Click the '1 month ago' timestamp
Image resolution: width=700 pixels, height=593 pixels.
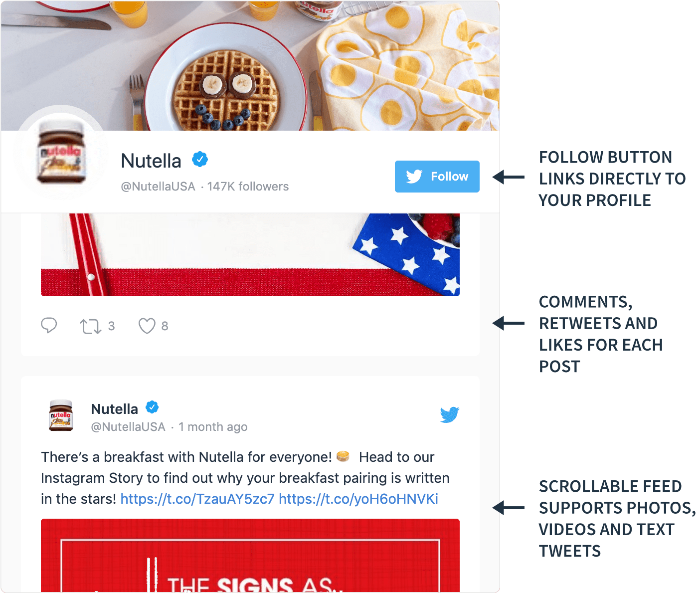pos(213,427)
